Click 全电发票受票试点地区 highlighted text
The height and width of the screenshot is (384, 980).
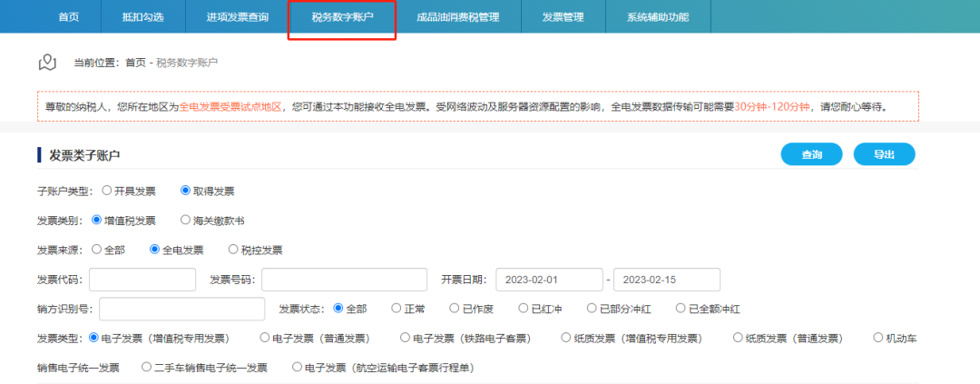(230, 107)
